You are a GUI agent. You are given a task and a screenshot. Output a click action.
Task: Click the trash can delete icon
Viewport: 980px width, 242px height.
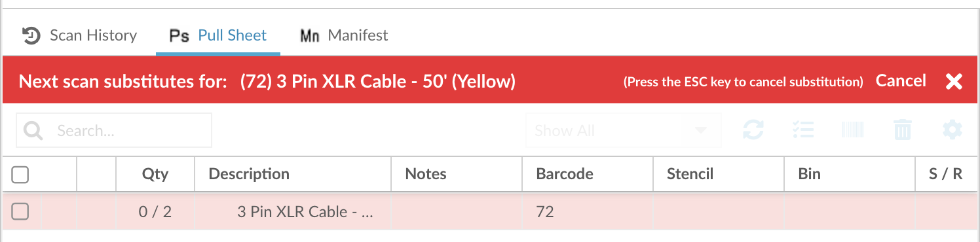(x=903, y=131)
